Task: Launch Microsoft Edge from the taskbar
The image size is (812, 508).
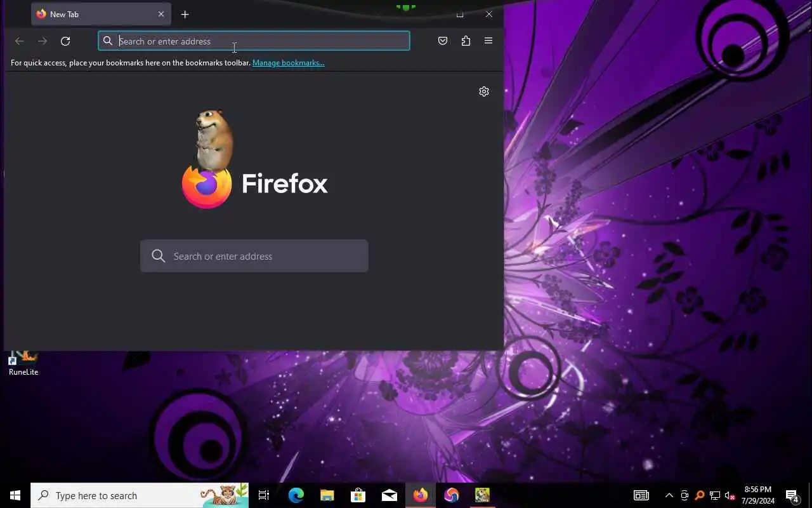Action: (296, 495)
